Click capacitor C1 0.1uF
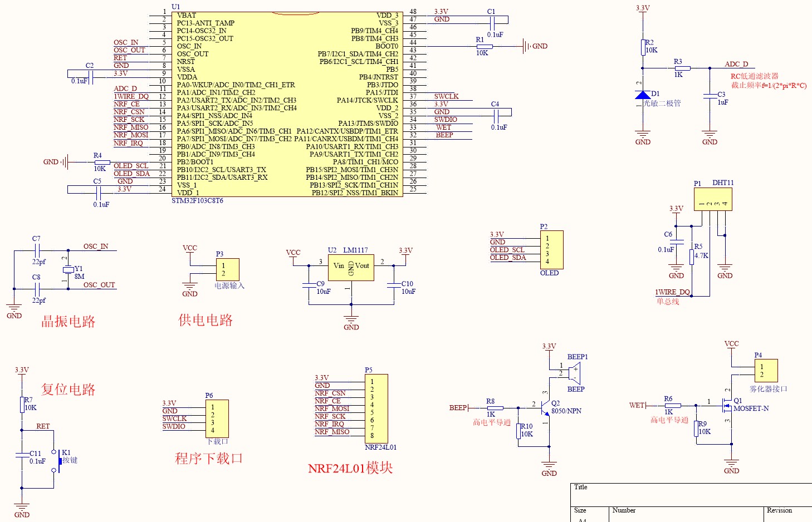This screenshot has height=522, width=812. point(492,23)
